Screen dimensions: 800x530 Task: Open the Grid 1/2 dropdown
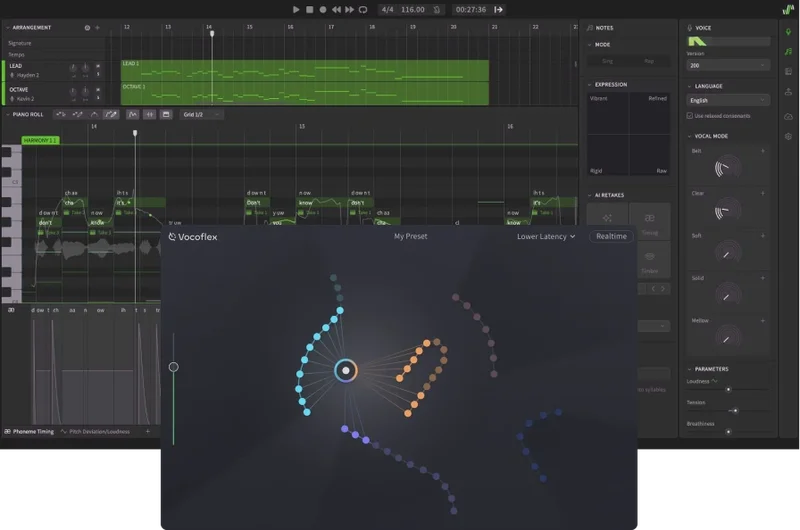(202, 114)
